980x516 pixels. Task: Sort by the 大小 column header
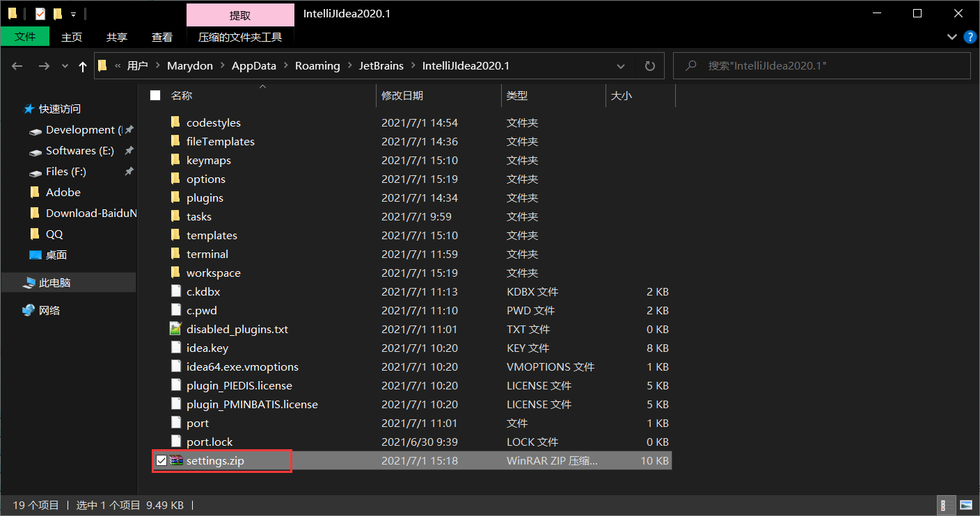[x=622, y=95]
